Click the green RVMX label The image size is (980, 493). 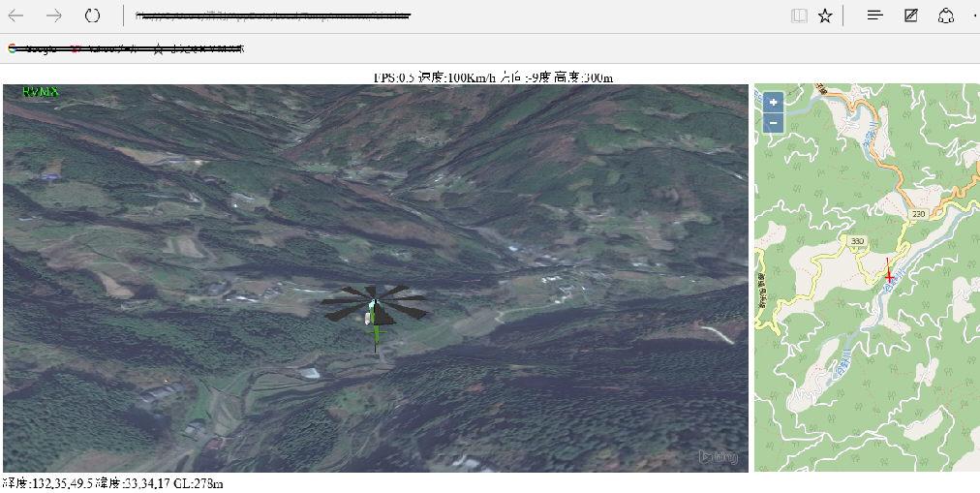(41, 92)
